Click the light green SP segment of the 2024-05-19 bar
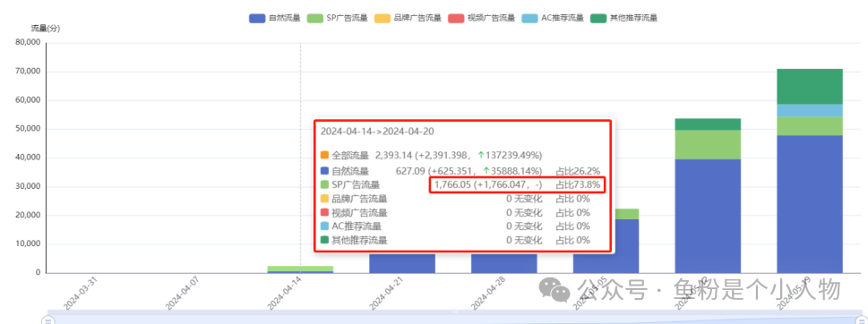This screenshot has width=868, height=324. 809,126
